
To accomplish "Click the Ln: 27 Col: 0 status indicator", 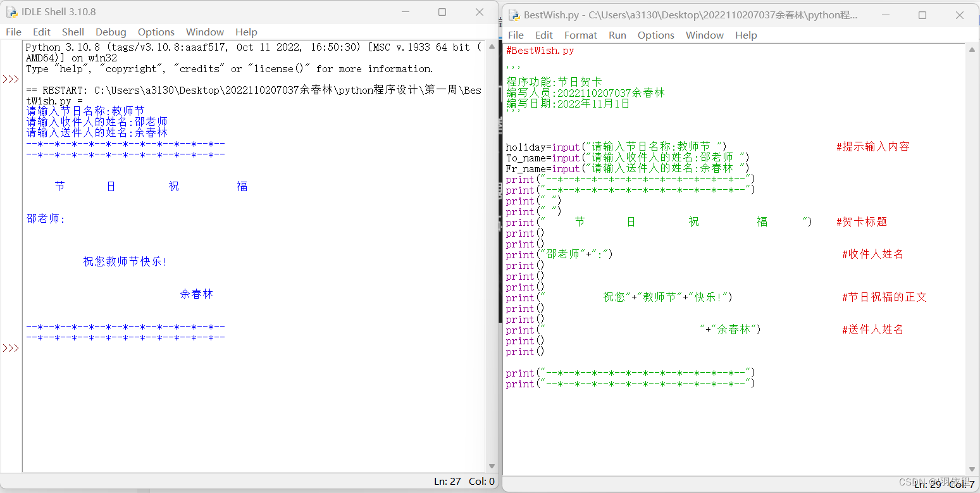I will pyautogui.click(x=465, y=481).
